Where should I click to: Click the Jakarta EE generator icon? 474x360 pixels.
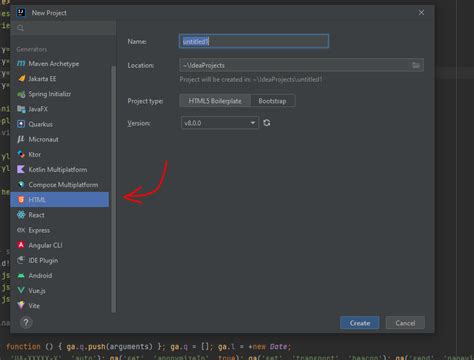pyautogui.click(x=21, y=79)
